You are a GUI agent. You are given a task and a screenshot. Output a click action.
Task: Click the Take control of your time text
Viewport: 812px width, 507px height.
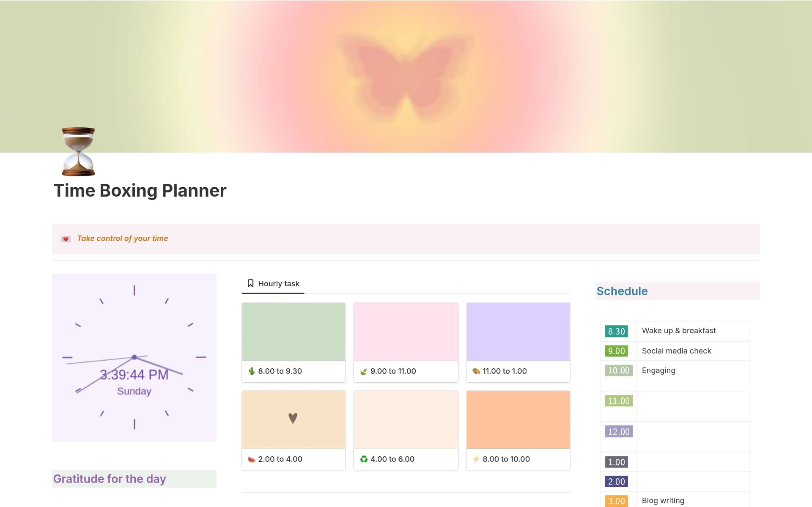tap(122, 238)
